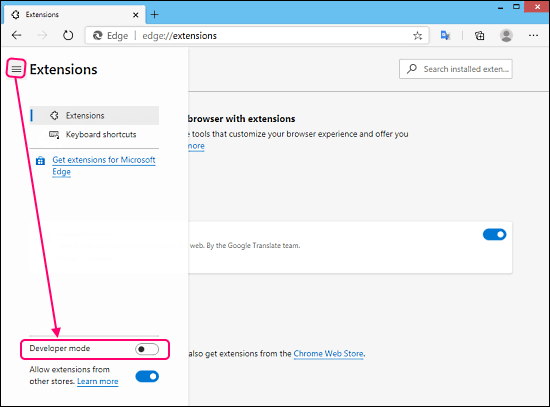Open the user profile avatar

pos(506,35)
